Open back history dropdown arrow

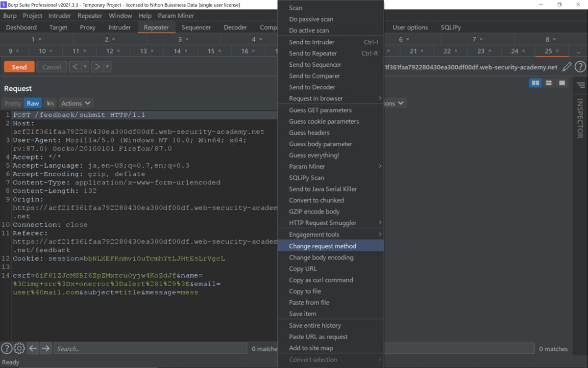click(86, 67)
